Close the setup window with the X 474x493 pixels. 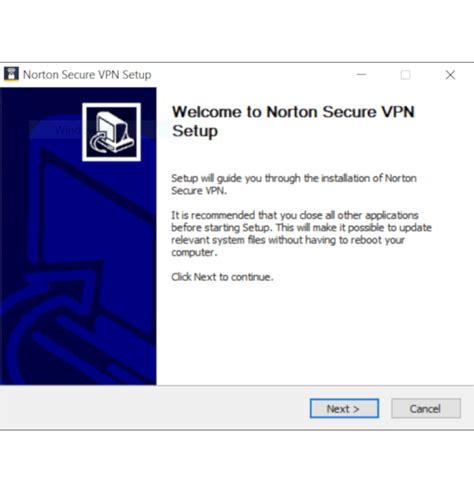tap(450, 75)
